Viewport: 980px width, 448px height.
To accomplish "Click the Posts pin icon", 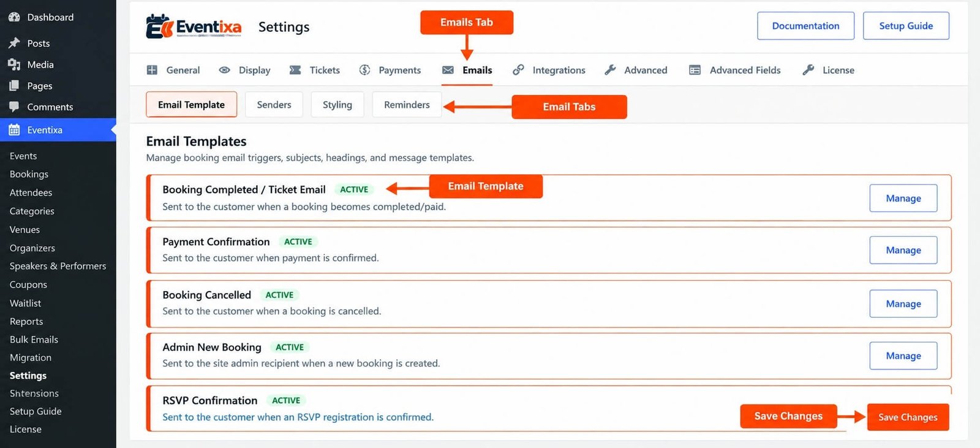I will click(14, 43).
